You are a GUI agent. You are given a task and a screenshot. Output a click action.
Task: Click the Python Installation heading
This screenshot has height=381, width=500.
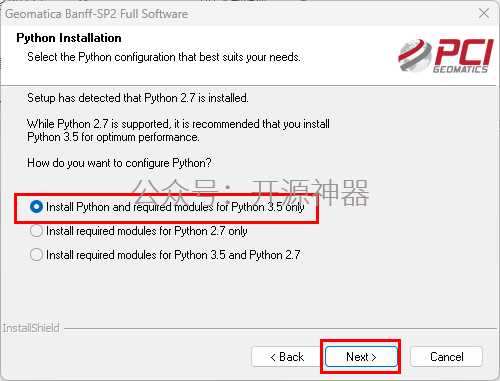pyautogui.click(x=69, y=38)
